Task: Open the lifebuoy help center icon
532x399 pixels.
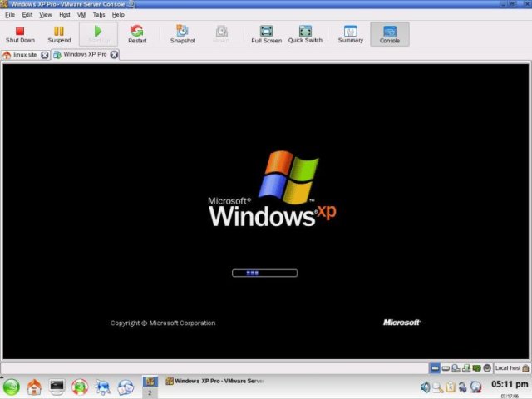Action: pos(80,387)
